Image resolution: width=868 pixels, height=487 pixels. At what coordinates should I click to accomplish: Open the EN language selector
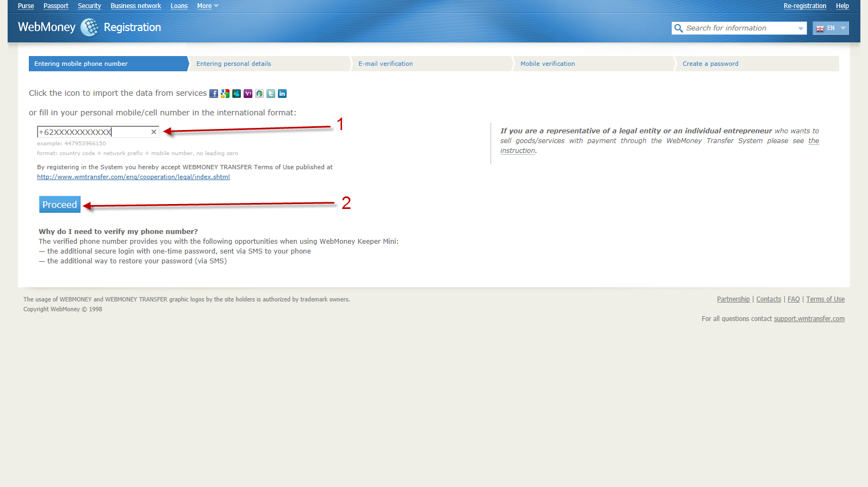click(x=830, y=28)
